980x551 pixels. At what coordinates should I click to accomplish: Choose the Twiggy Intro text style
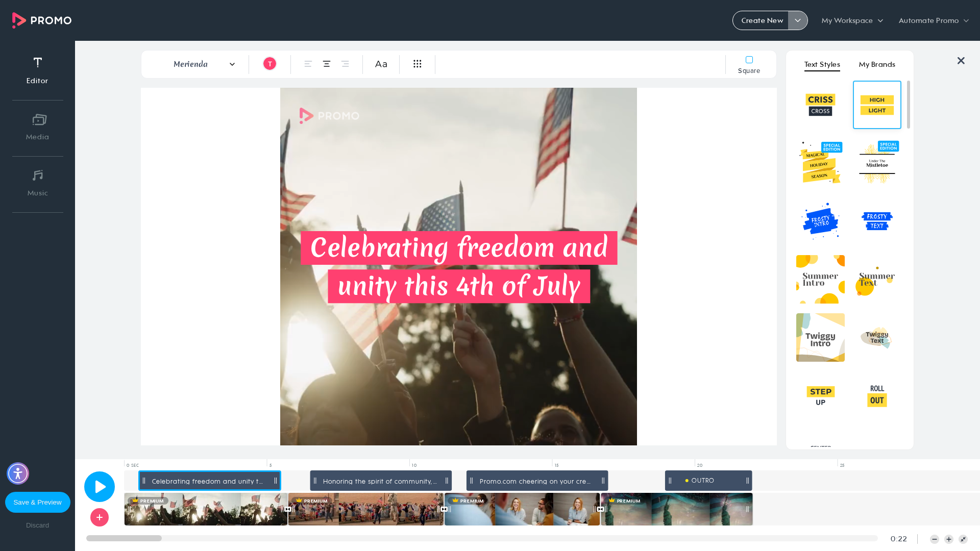820,337
